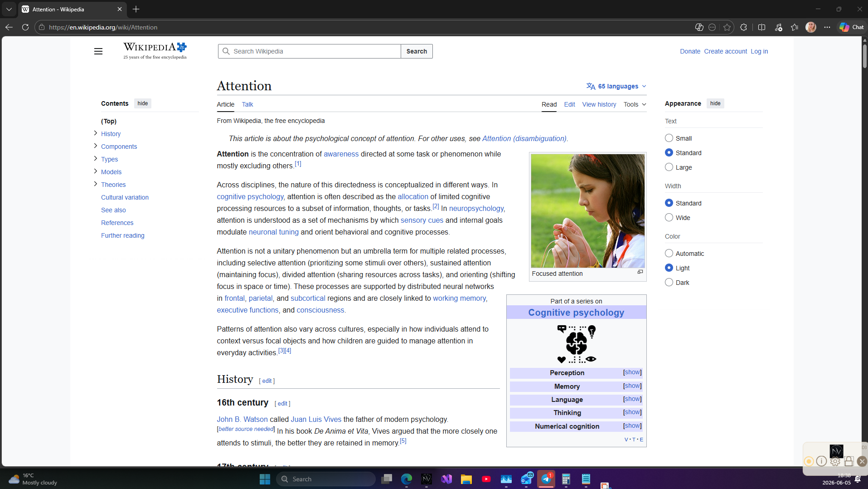Expand History section in Contents

[95, 133]
